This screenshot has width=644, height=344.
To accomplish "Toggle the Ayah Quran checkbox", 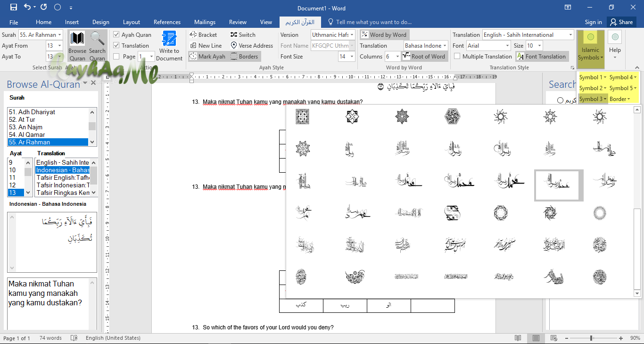I will point(116,35).
